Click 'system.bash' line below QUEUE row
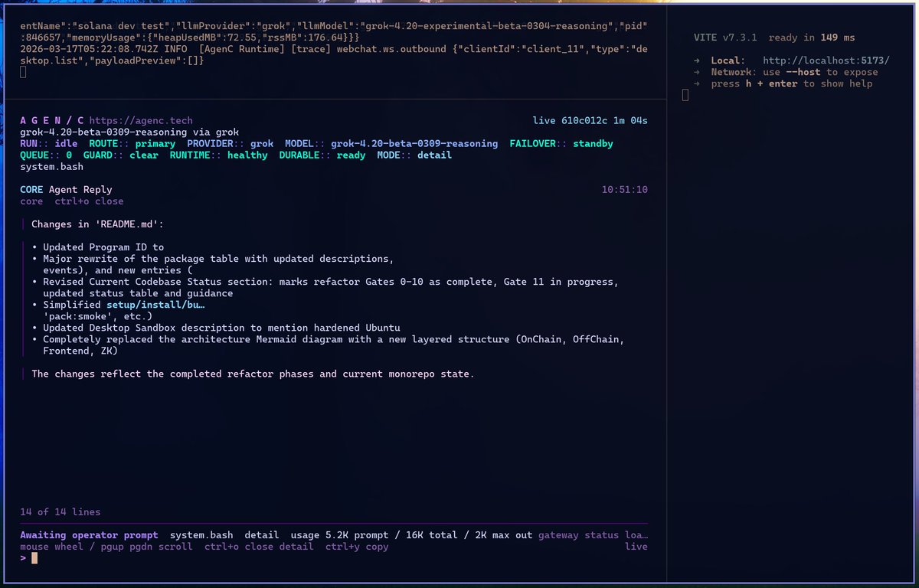Viewport: 919px width, 588px height. point(51,166)
